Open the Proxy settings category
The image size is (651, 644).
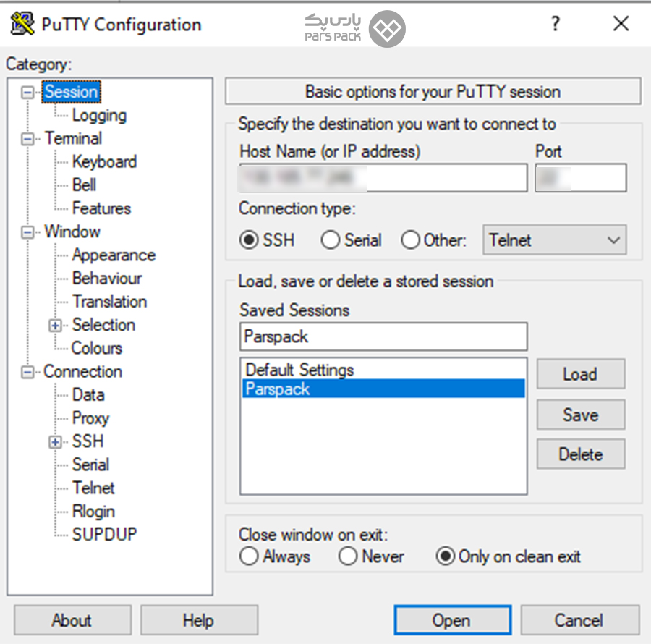click(90, 418)
